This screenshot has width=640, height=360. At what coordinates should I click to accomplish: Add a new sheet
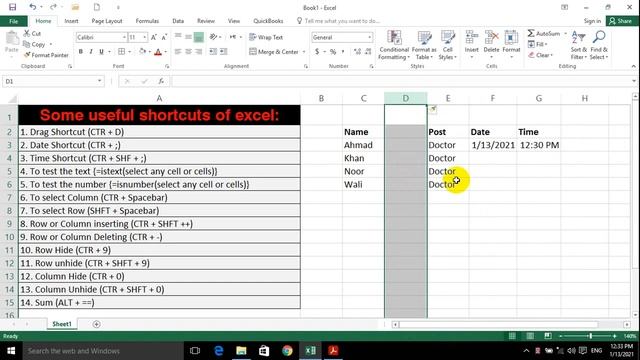tap(96, 324)
